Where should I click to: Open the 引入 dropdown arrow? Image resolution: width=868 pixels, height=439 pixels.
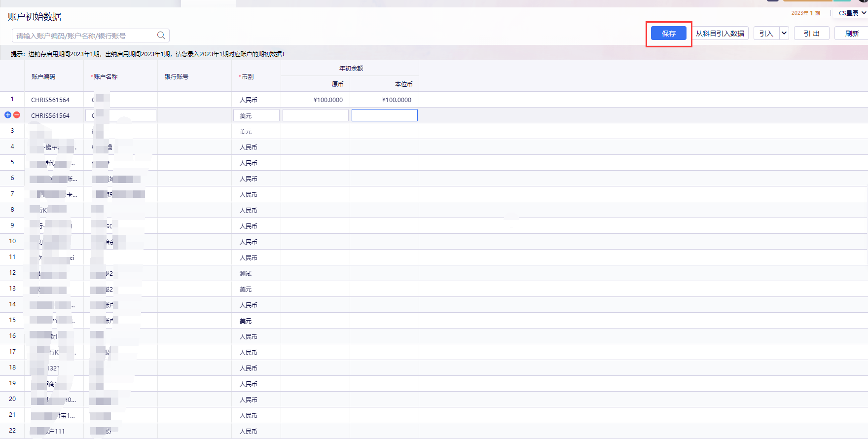[x=784, y=33]
